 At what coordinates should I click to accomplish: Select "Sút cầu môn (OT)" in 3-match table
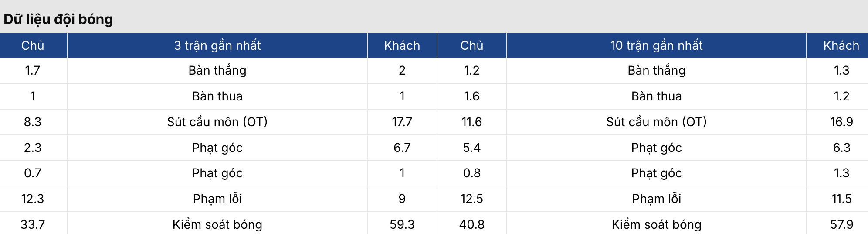[217, 122]
